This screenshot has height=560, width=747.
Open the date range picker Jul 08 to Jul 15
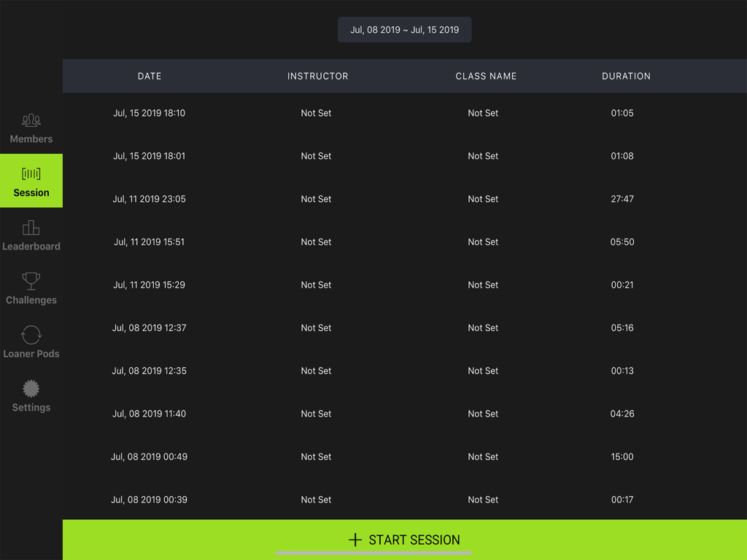[x=404, y=29]
